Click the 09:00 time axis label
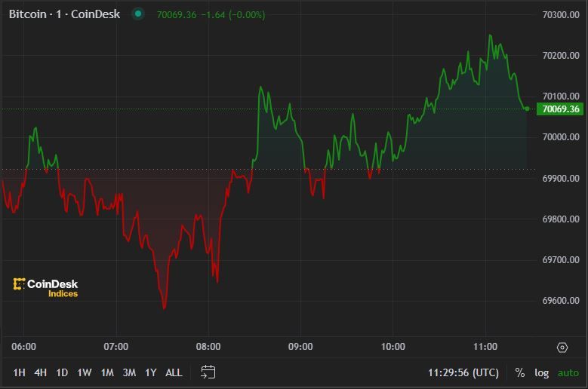This screenshot has width=588, height=389. [300, 347]
